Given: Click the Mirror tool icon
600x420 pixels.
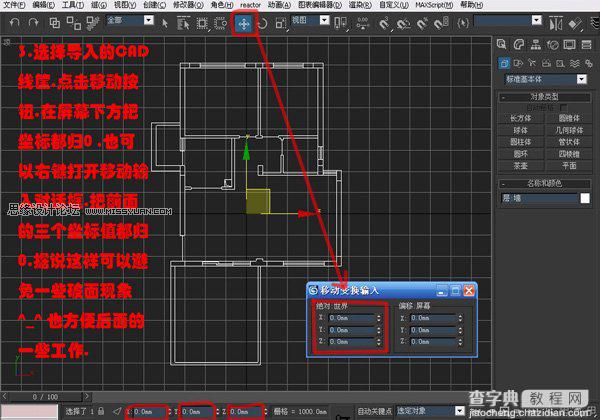Looking at the screenshot, I should (556, 23).
